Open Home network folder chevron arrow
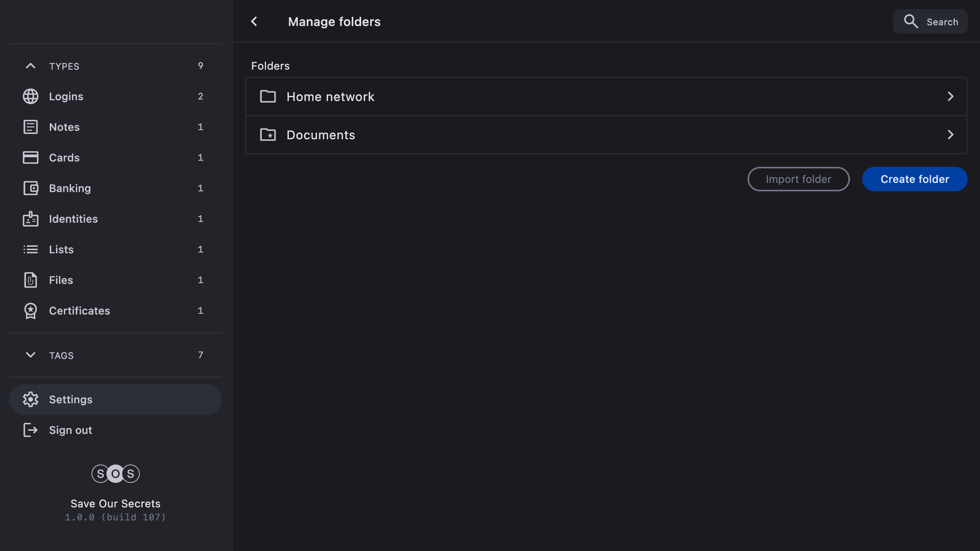 pyautogui.click(x=950, y=96)
